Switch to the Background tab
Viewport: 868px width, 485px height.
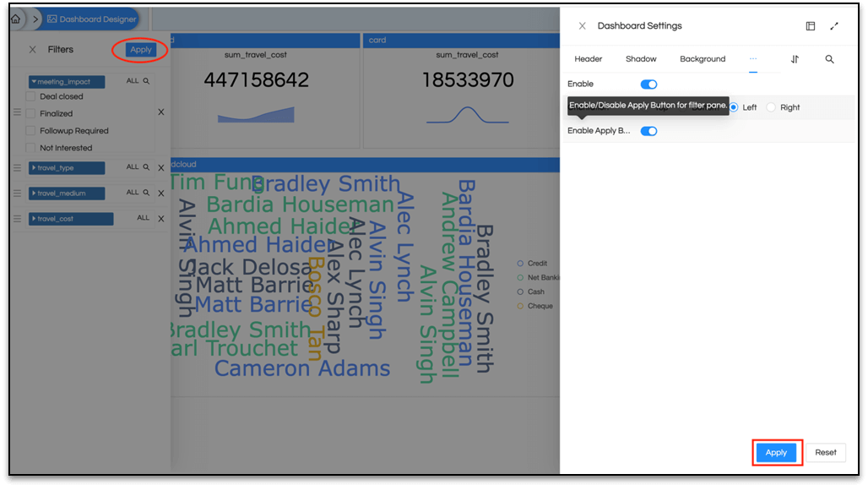tap(703, 59)
